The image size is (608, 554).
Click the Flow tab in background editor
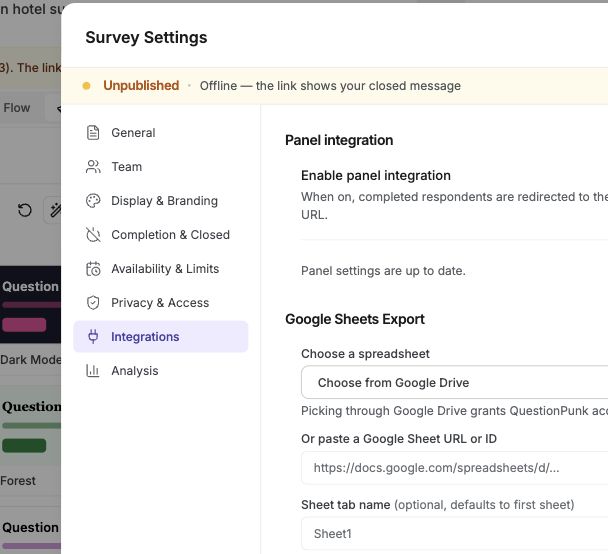pyautogui.click(x=17, y=107)
